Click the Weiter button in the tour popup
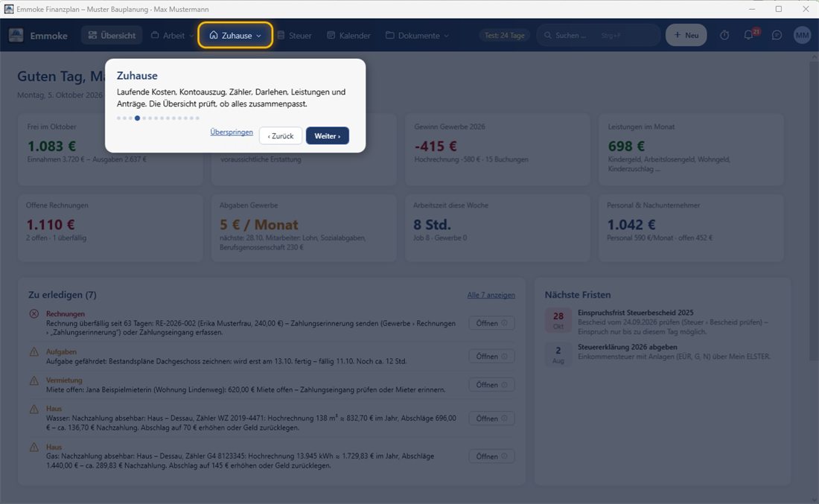This screenshot has width=819, height=504. pos(328,135)
